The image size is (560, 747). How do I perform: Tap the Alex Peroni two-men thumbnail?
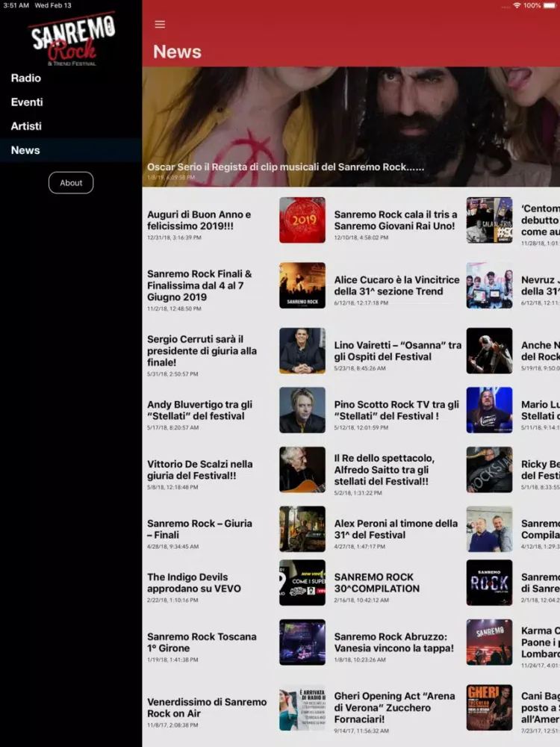click(x=490, y=530)
